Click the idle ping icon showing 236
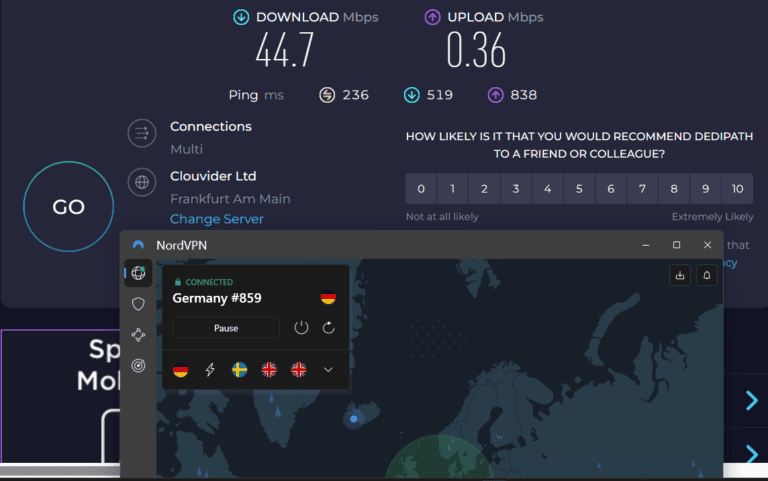The height and width of the screenshot is (481, 768). point(327,95)
